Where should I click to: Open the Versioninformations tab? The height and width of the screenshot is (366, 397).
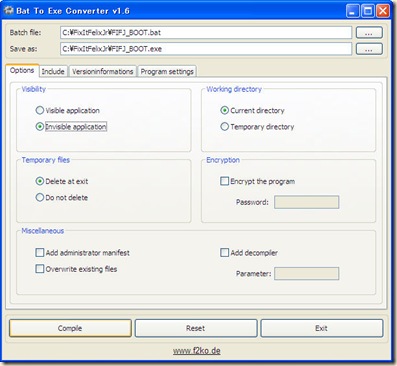point(103,72)
